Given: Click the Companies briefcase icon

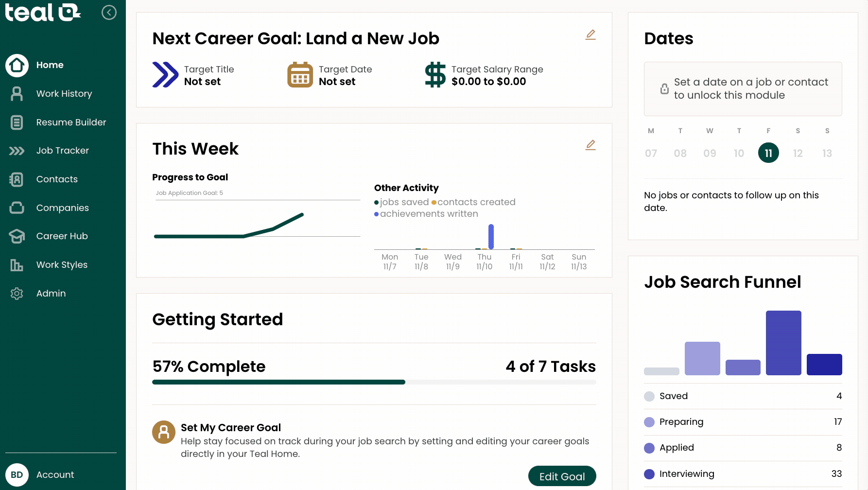Looking at the screenshot, I should [17, 208].
